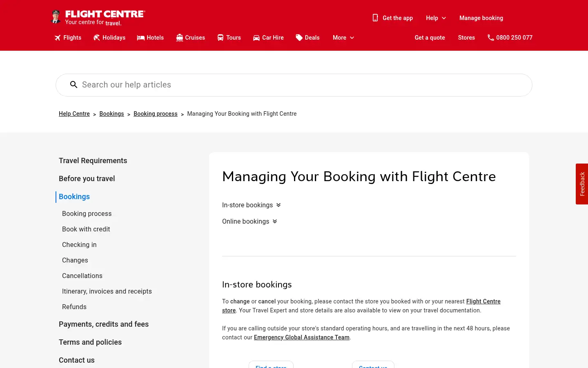Open Checking in sidebar item
The height and width of the screenshot is (368, 588).
(x=79, y=245)
